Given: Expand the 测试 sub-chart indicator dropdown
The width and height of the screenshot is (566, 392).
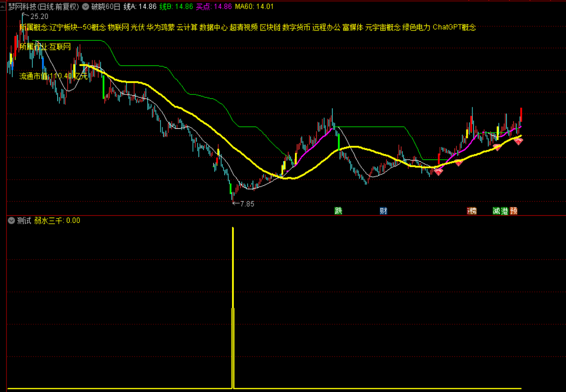Looking at the screenshot, I should [x=11, y=220].
